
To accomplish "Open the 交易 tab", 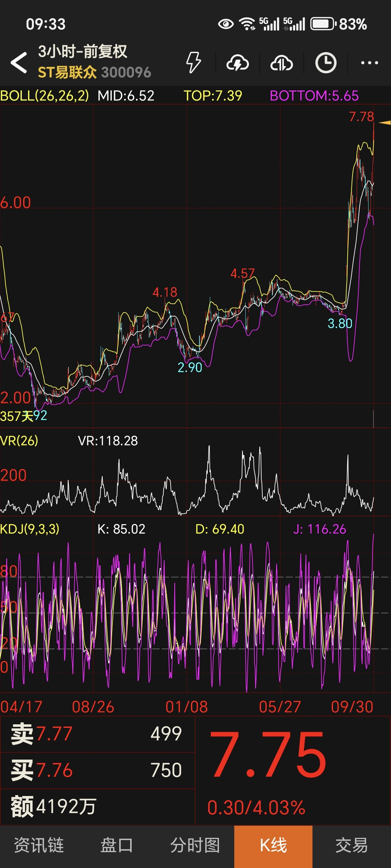I will 352,846.
